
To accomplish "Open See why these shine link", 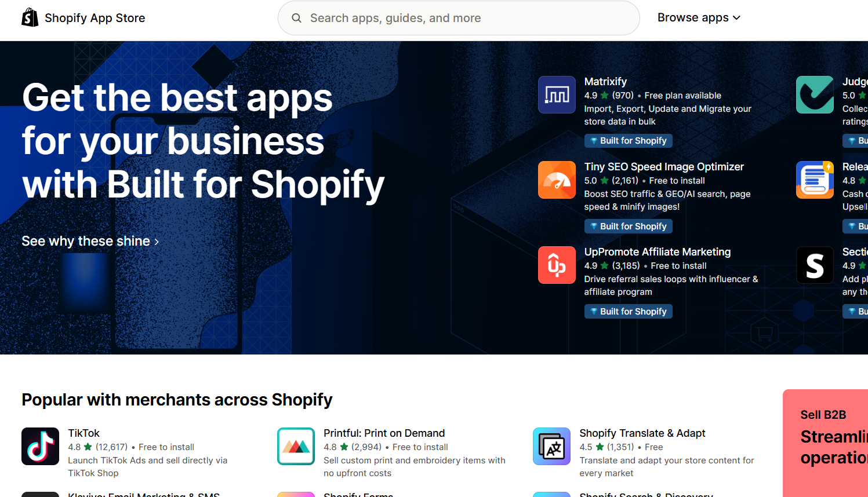I will [x=90, y=241].
